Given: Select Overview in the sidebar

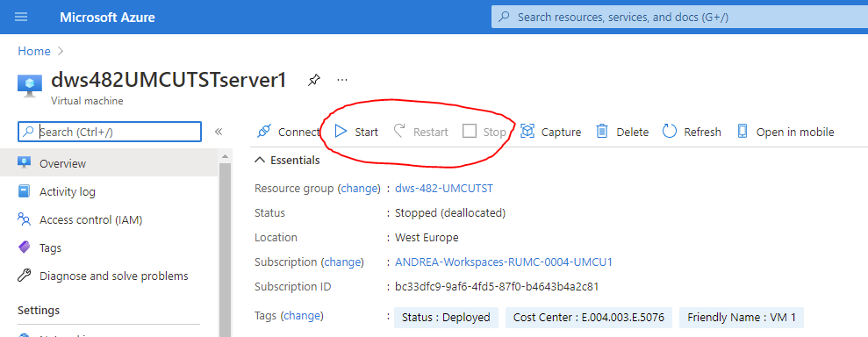Looking at the screenshot, I should pos(109,163).
